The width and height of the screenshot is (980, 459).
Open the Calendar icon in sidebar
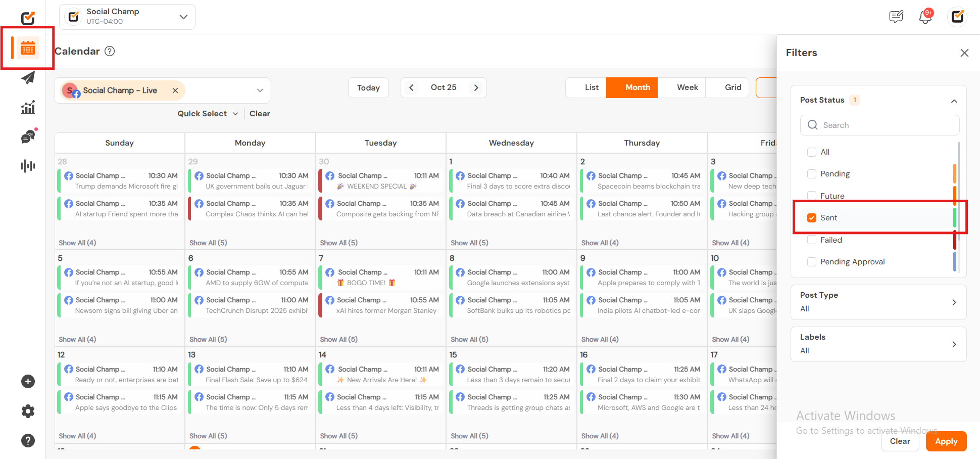pyautogui.click(x=28, y=49)
